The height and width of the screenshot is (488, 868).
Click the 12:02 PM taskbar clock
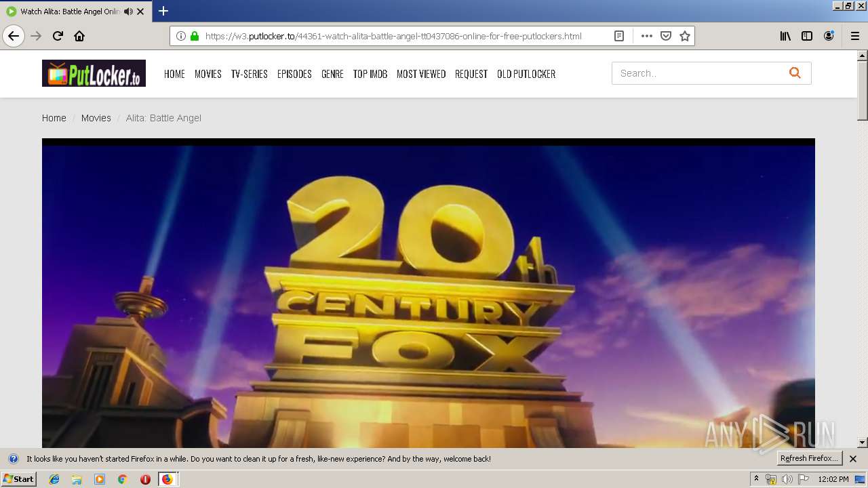pyautogui.click(x=833, y=479)
